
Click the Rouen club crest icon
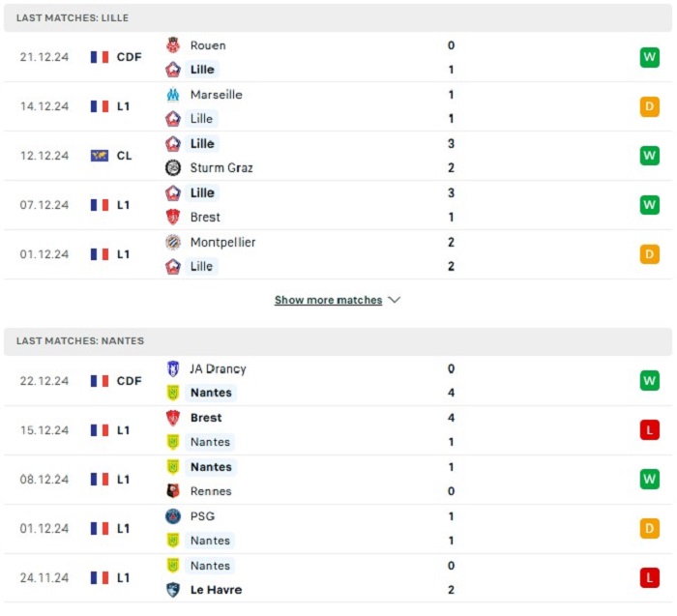[x=173, y=44]
